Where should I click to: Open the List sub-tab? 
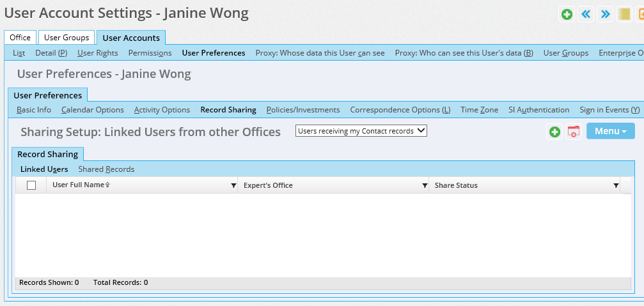pos(19,53)
